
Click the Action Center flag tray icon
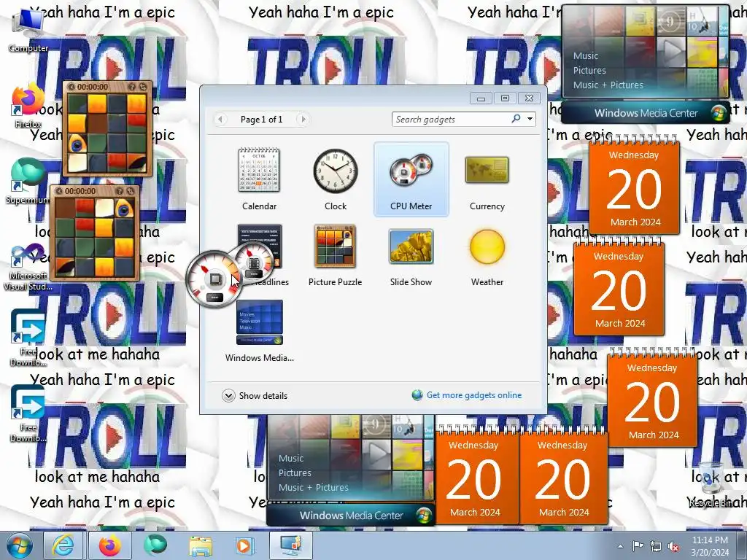[x=638, y=545]
